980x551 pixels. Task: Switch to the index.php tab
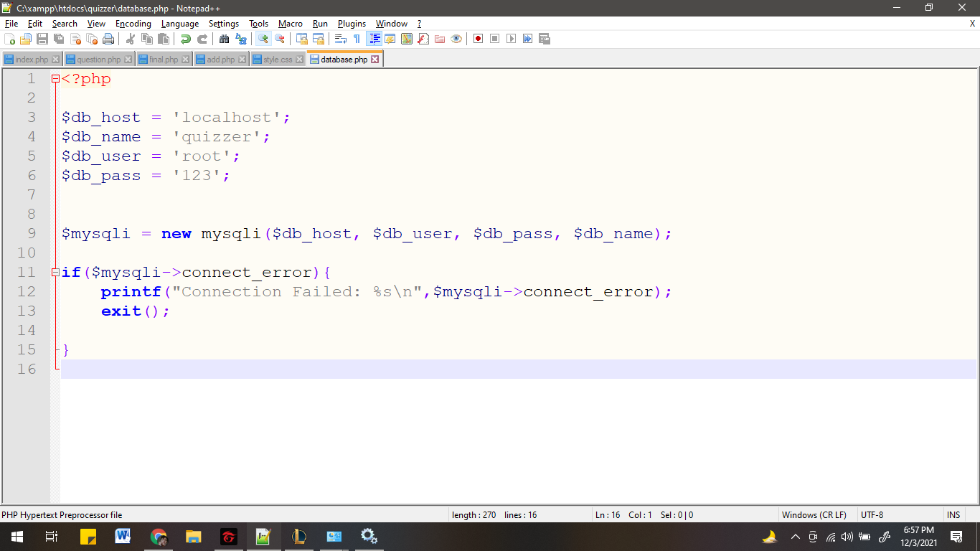click(x=32, y=60)
